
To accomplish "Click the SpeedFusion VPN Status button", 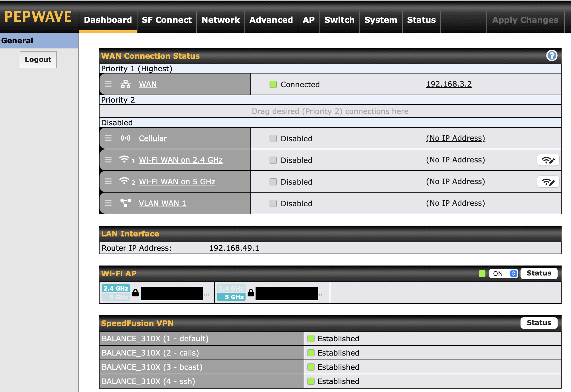I will tap(539, 323).
